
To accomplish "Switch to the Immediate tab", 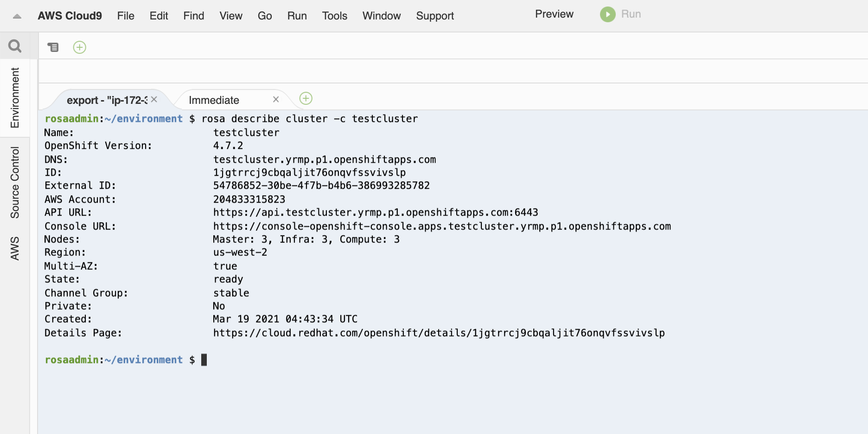I will (214, 100).
